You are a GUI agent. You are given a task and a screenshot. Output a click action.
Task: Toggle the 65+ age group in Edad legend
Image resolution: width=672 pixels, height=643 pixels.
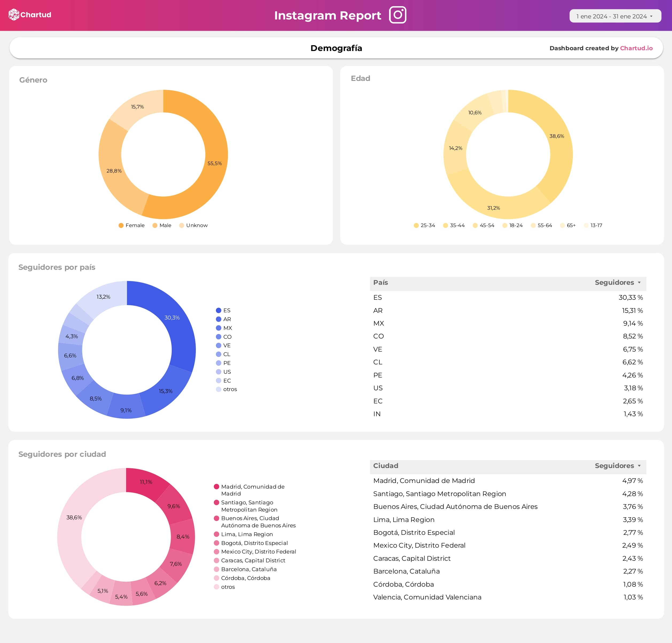point(562,225)
